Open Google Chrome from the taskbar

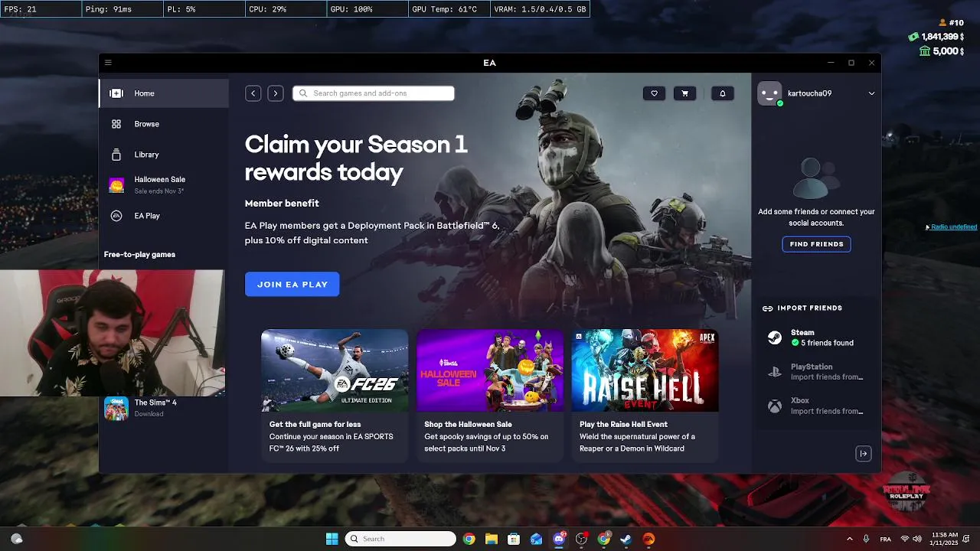(x=469, y=539)
